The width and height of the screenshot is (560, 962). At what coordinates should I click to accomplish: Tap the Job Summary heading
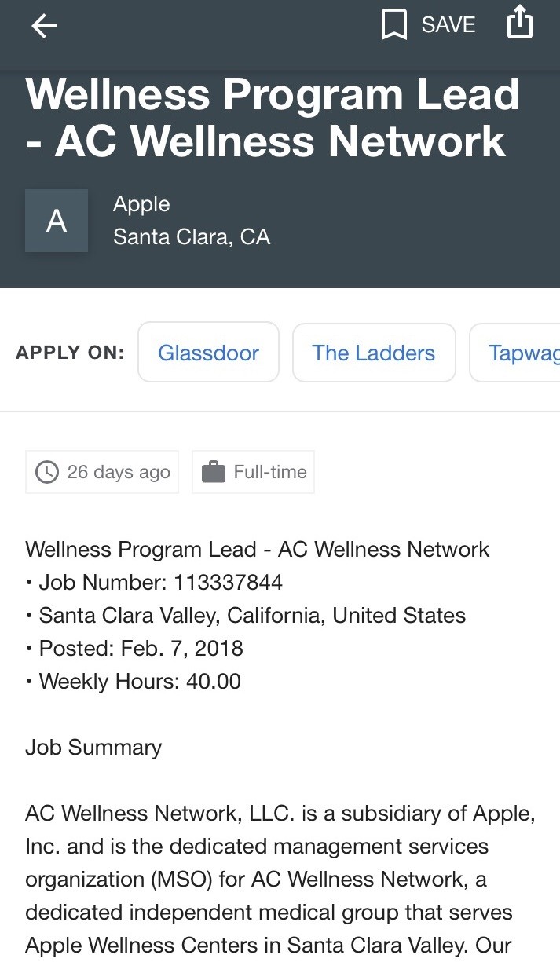tap(93, 747)
